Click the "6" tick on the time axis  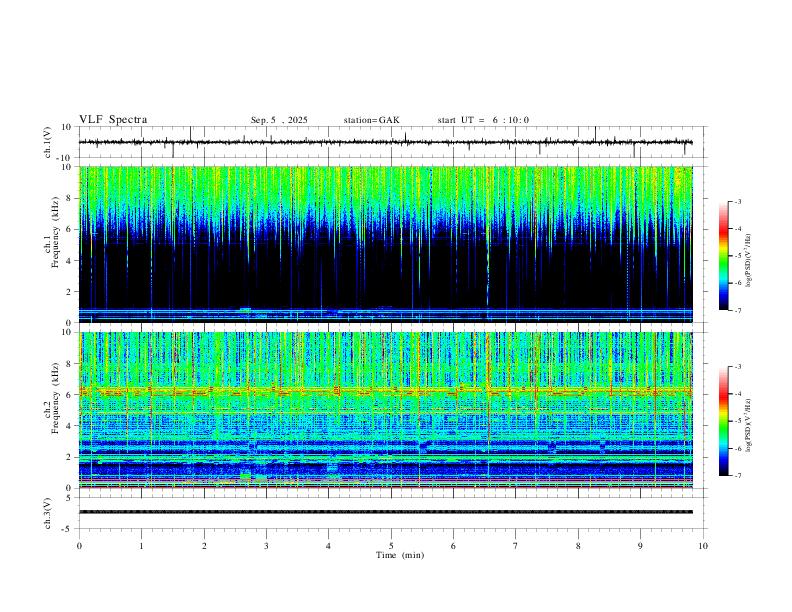(453, 546)
